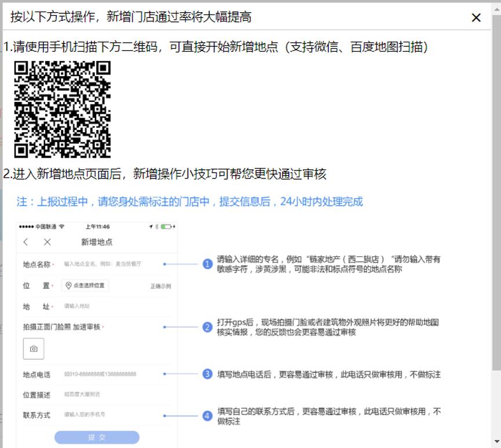The height and width of the screenshot is (448, 501).
Task: Click the battery icon in phone status bar
Action: [x=165, y=227]
